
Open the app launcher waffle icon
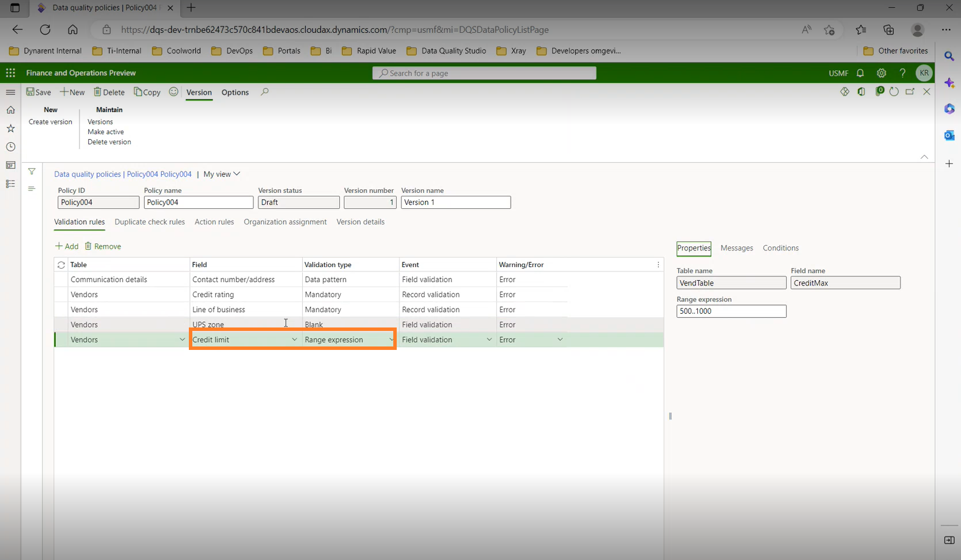10,73
